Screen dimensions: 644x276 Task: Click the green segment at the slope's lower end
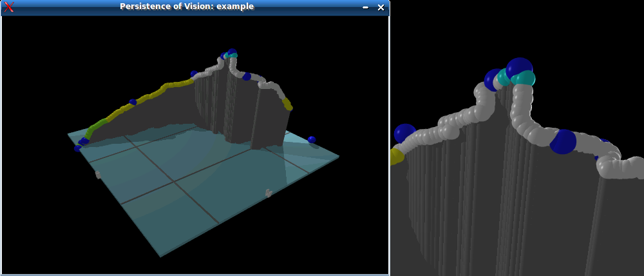click(97, 126)
